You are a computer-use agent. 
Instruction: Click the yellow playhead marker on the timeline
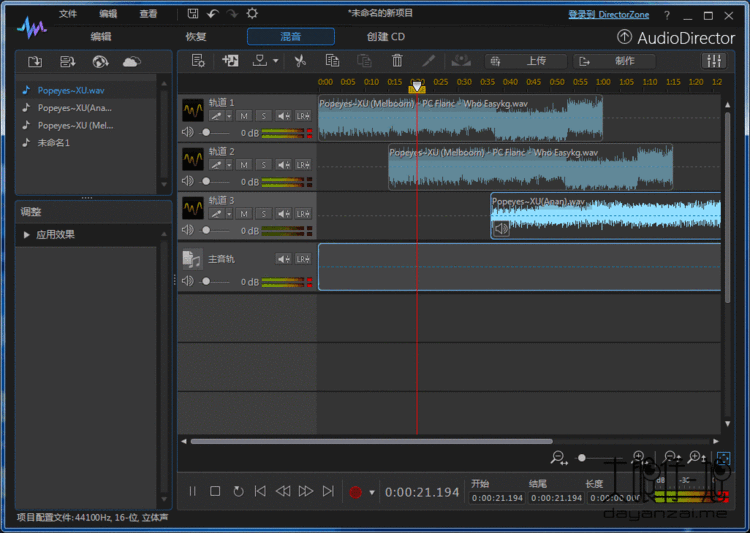(417, 88)
